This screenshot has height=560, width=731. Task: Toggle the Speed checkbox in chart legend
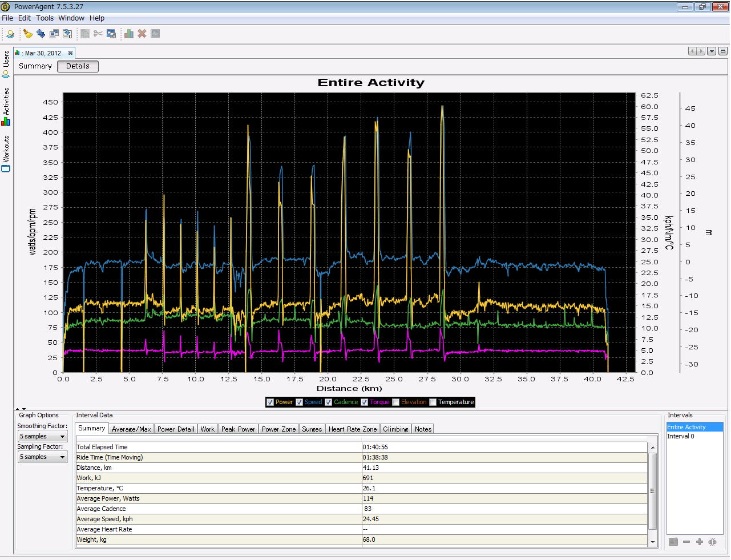[x=300, y=402]
